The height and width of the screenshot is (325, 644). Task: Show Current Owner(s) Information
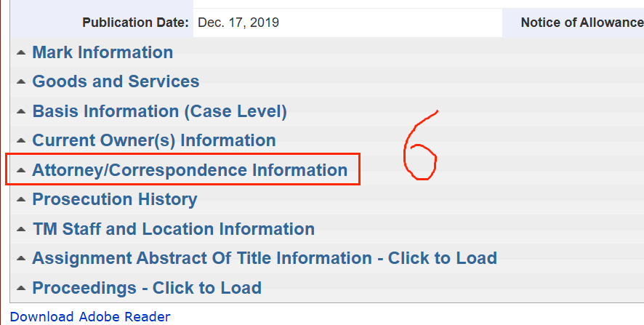pyautogui.click(x=154, y=140)
